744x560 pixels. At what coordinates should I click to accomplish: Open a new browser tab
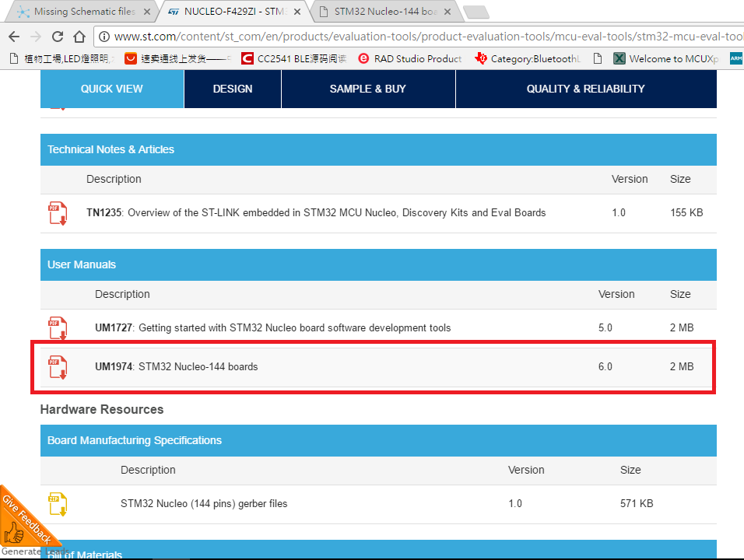[x=476, y=12]
